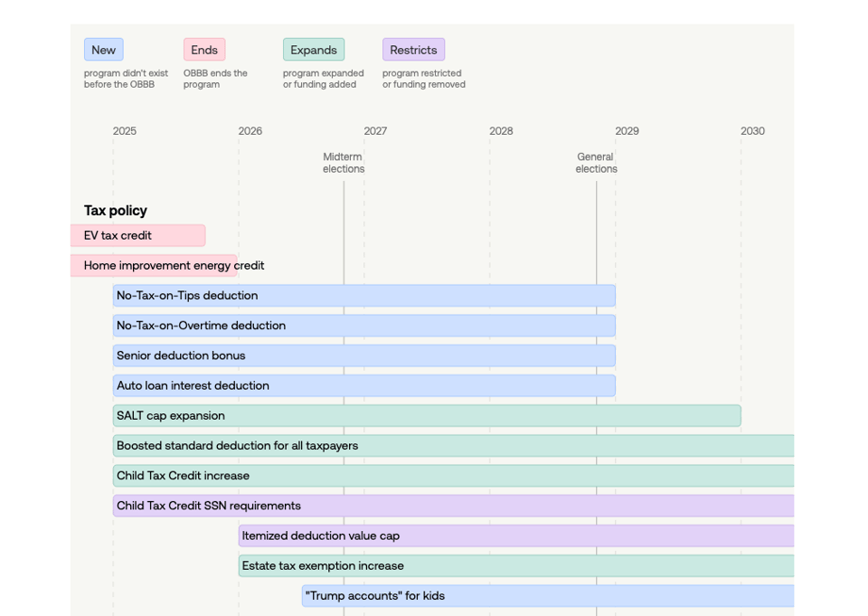Open the Auto loan interest deduction bar
The width and height of the screenshot is (868, 616).
tap(363, 385)
